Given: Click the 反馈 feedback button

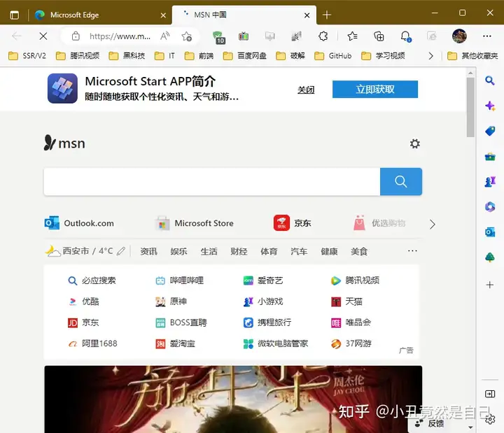Looking at the screenshot, I should point(430,423).
